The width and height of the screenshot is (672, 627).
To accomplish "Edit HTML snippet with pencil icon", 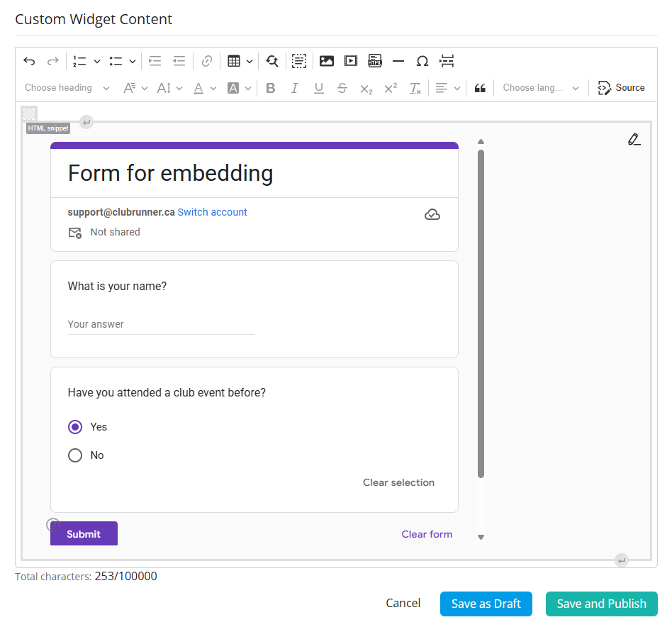I will (x=634, y=140).
